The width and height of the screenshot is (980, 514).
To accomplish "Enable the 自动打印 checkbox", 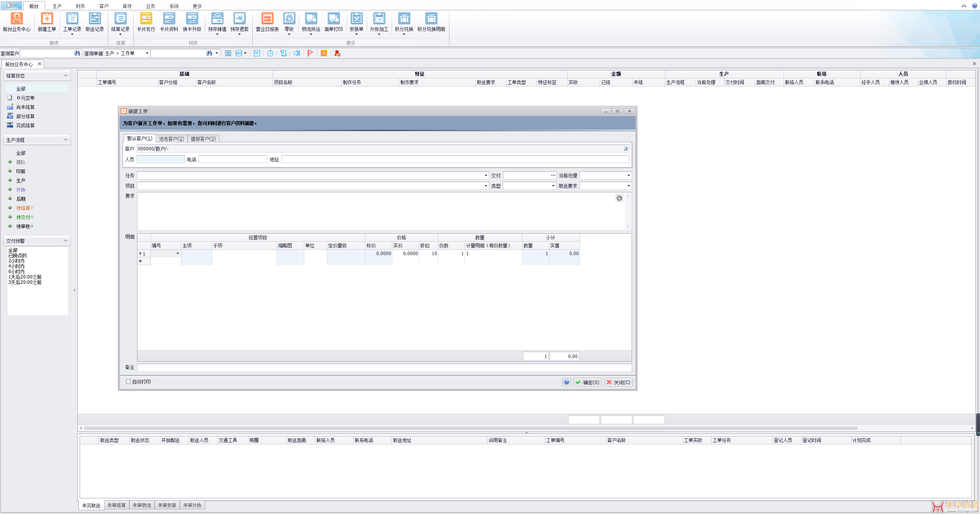I will point(129,382).
